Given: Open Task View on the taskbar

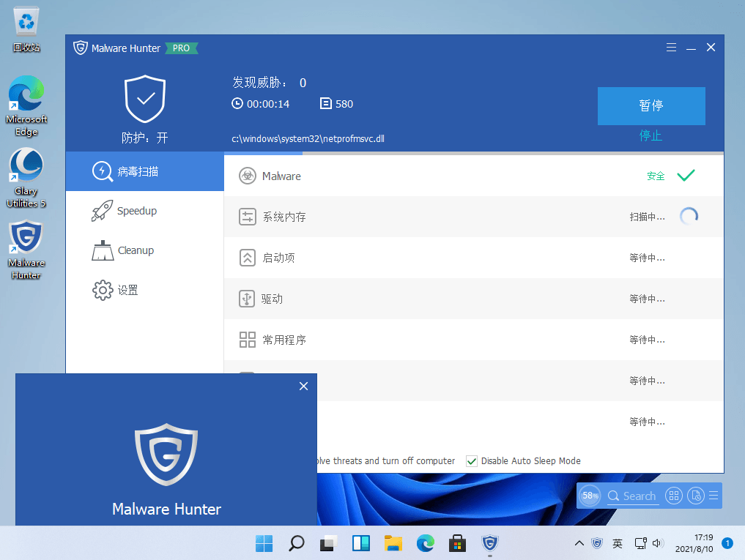Looking at the screenshot, I should tap(328, 543).
